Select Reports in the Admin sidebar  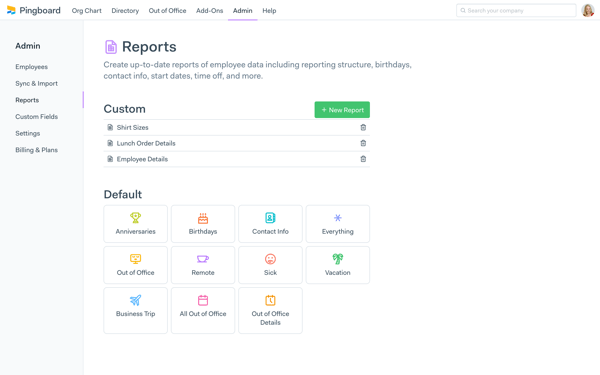click(27, 100)
